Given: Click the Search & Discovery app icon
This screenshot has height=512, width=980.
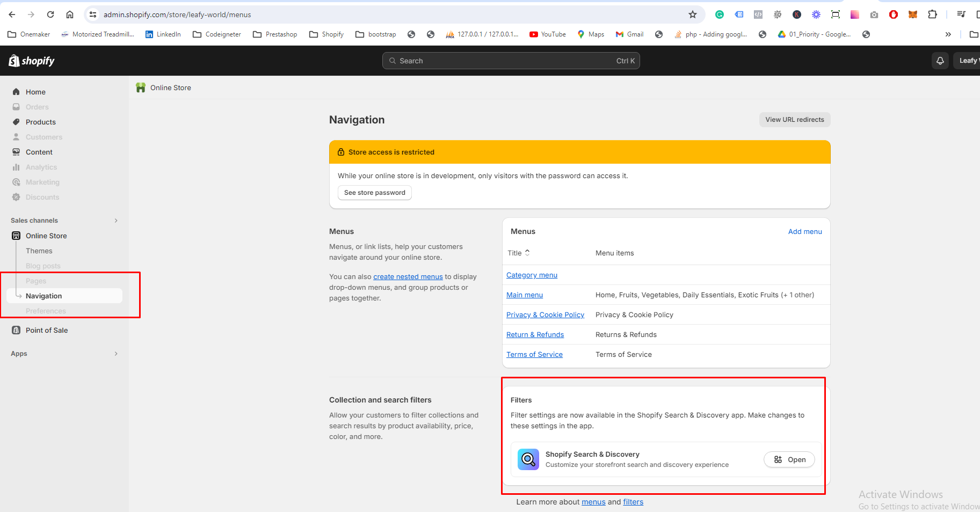Looking at the screenshot, I should 528,459.
